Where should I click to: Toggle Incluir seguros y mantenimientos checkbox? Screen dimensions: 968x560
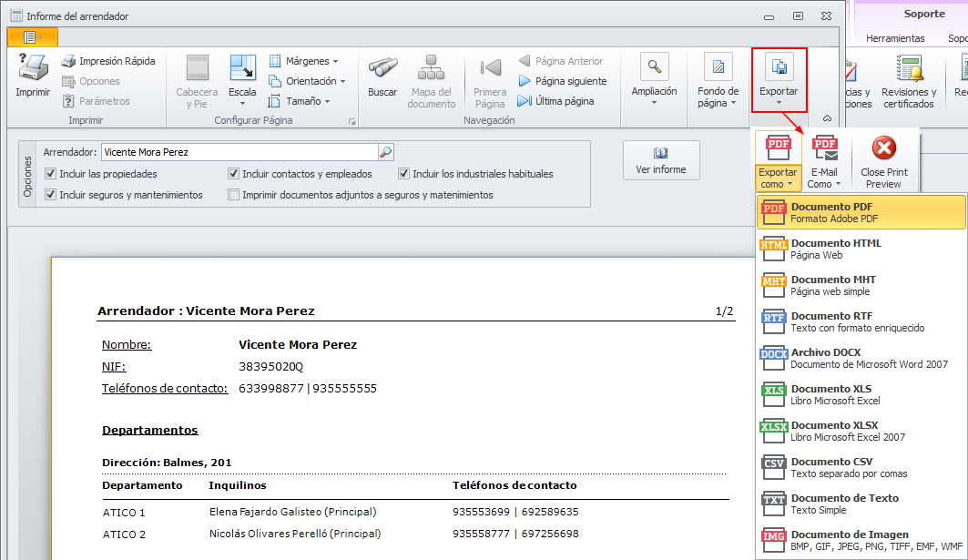pos(51,195)
